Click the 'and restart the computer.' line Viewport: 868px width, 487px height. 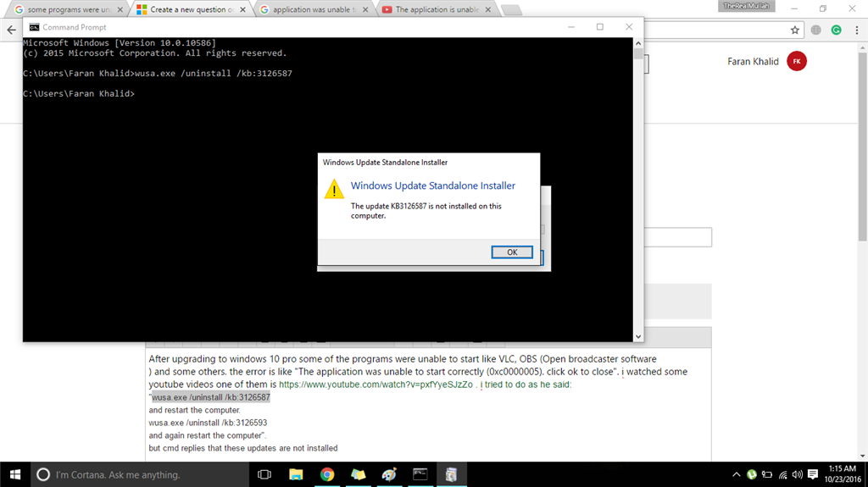(194, 410)
